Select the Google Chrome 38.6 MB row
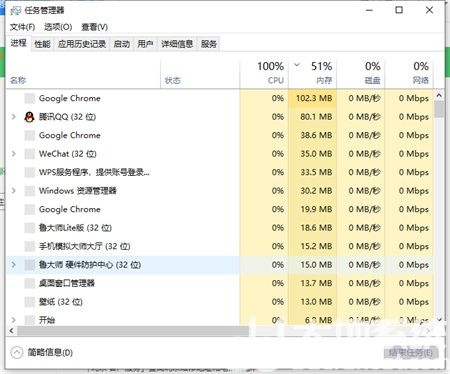Screen dimensions: 450x374 [220, 135]
